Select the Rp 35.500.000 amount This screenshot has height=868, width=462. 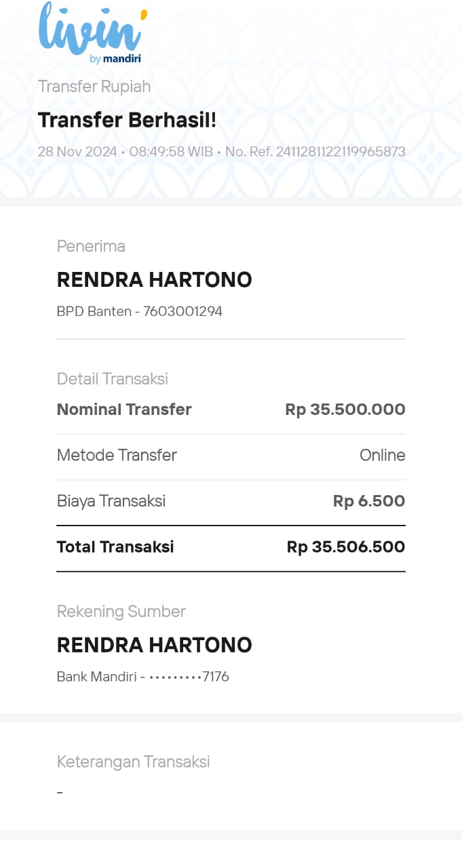coord(345,410)
